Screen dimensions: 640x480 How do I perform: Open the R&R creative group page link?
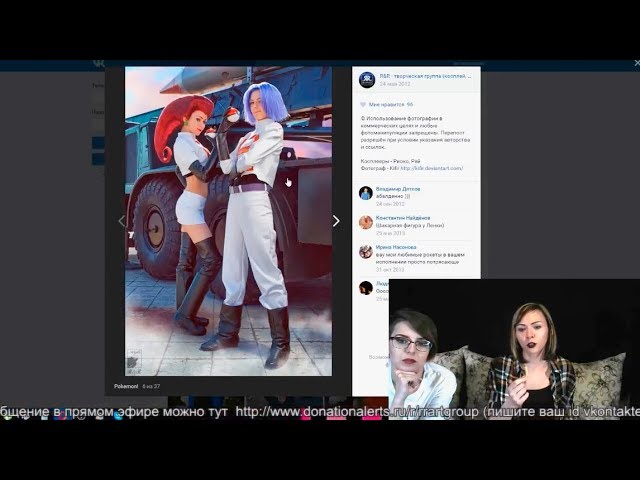(425, 76)
